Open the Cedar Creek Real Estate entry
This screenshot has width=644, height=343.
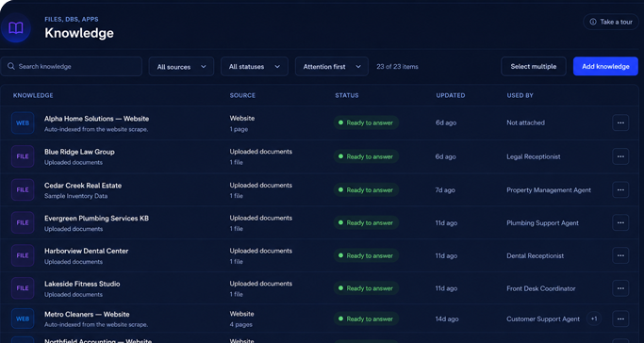click(83, 186)
